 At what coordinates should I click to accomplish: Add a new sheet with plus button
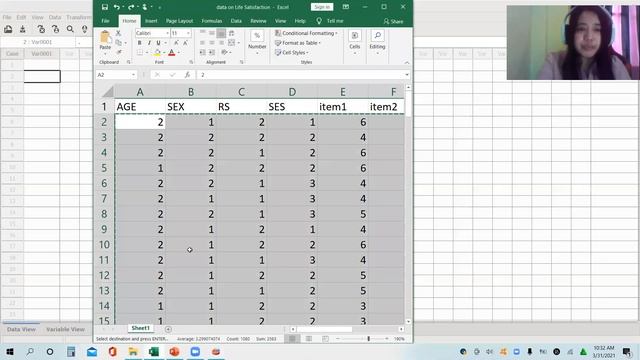point(168,329)
